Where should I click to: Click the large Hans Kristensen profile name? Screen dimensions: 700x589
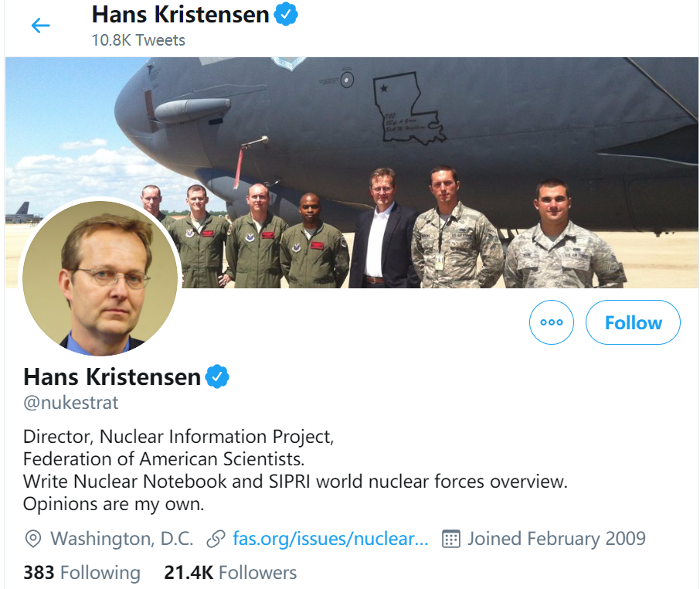click(x=112, y=376)
